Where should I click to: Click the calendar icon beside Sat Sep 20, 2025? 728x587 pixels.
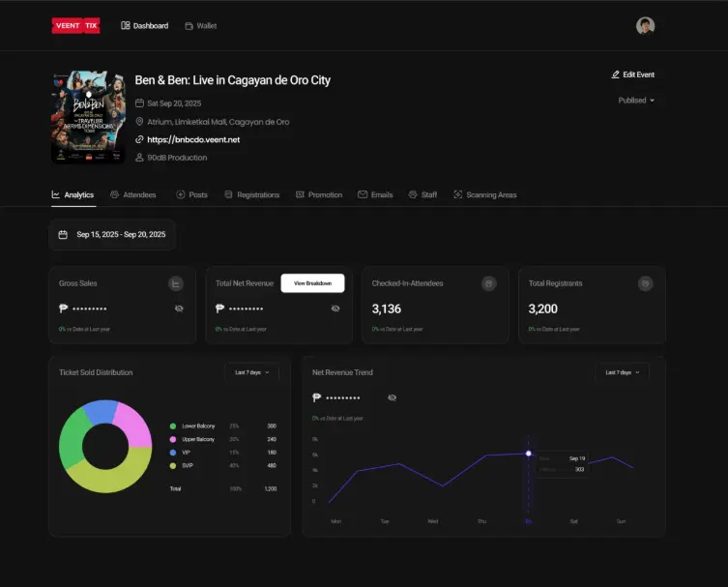[139, 103]
